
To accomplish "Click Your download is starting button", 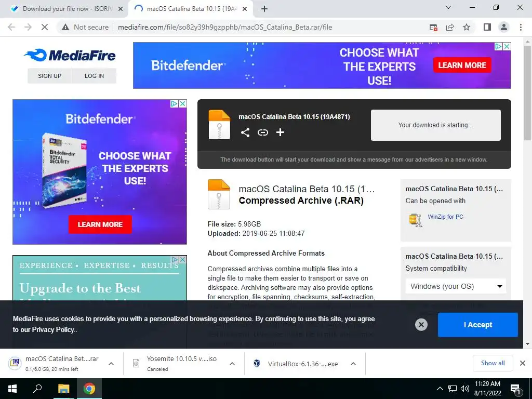I will 436,125.
